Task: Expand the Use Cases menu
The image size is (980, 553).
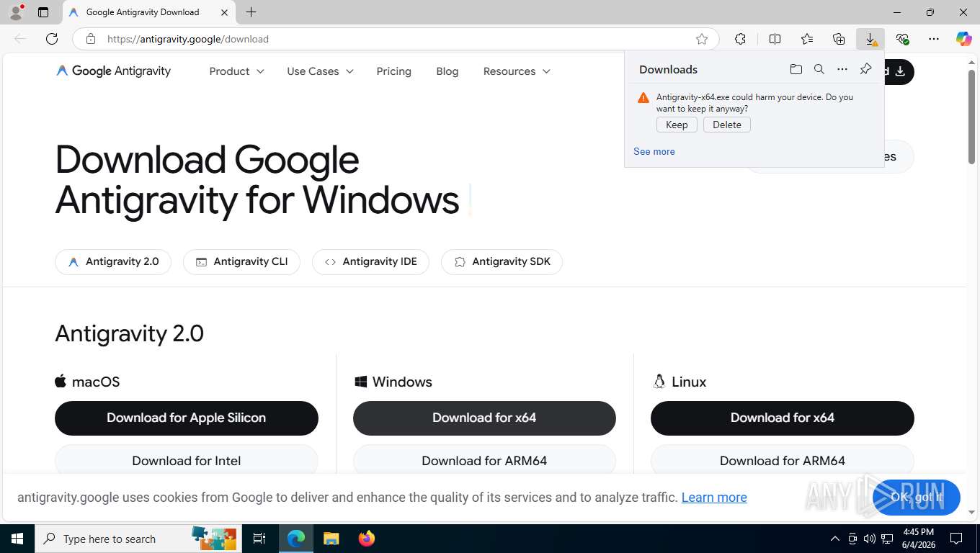Action: pos(320,71)
